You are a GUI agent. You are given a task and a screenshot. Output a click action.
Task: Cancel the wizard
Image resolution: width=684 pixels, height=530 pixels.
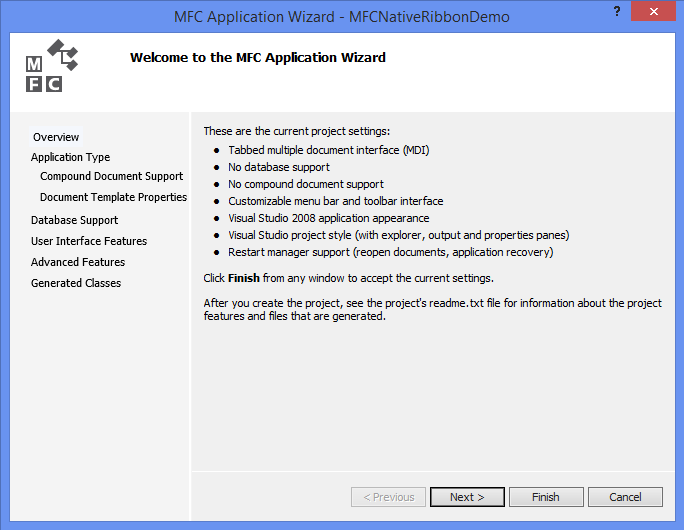click(625, 497)
